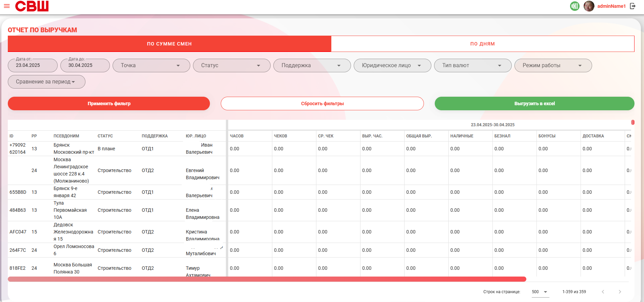644x302 pixels.
Task: Open the Статус filter dropdown
Action: (232, 65)
